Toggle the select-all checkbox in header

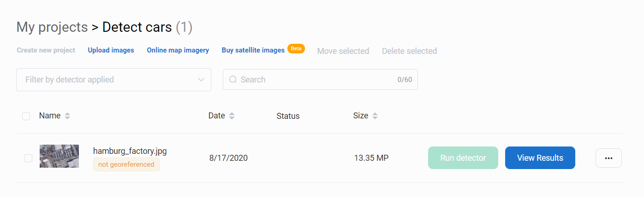tap(26, 116)
